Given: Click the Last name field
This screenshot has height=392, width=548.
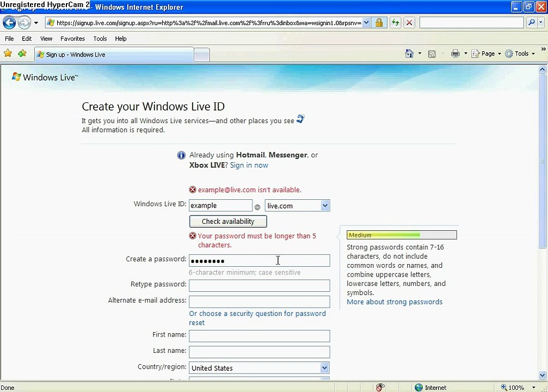Looking at the screenshot, I should (x=260, y=352).
